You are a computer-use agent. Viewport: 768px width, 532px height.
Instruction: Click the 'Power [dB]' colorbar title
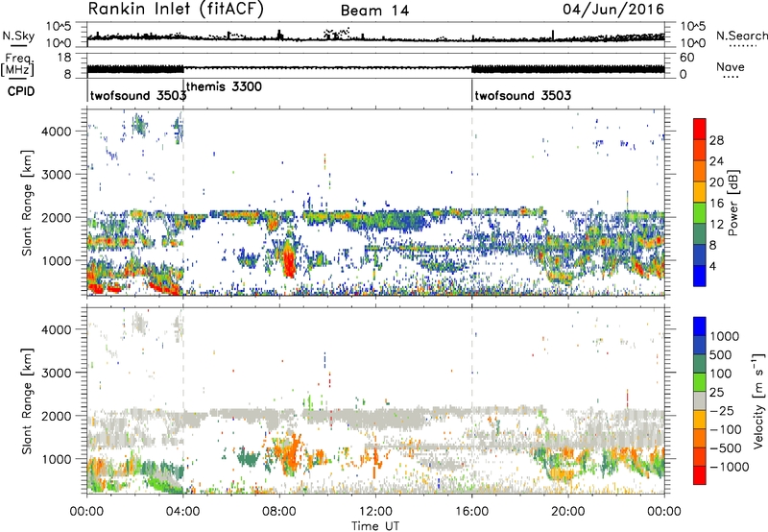click(x=732, y=203)
